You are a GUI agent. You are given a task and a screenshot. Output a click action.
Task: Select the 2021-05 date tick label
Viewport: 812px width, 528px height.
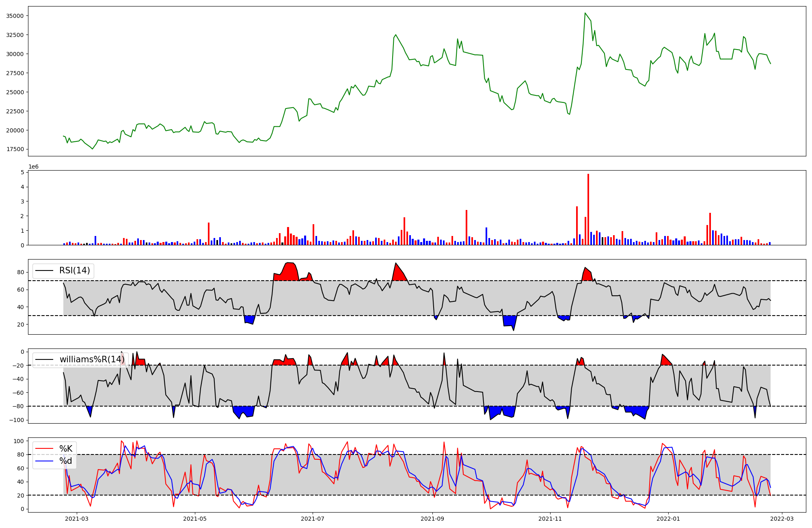click(195, 519)
